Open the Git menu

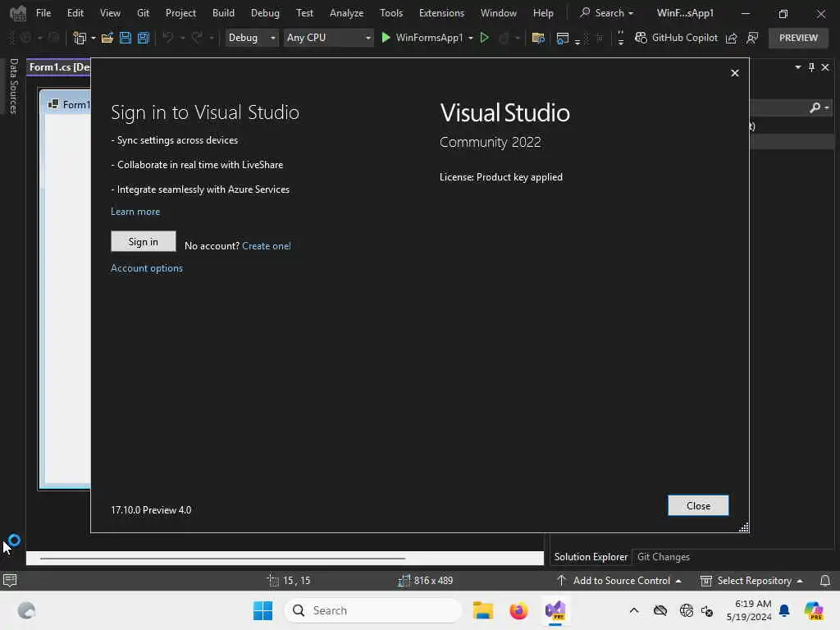point(143,13)
